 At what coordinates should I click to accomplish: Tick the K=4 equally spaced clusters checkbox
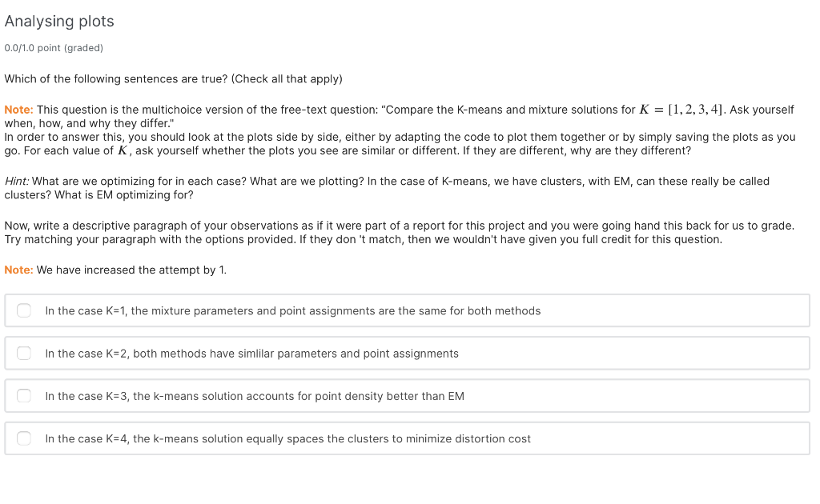tap(23, 438)
